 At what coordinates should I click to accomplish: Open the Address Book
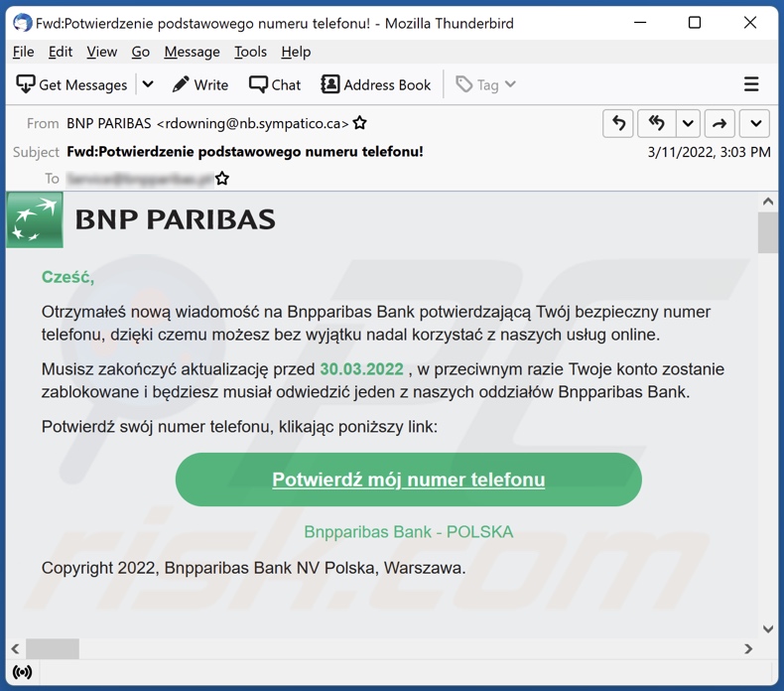point(376,84)
